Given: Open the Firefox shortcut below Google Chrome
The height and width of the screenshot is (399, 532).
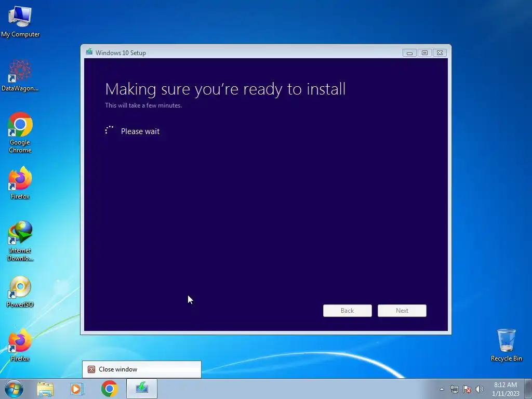Looking at the screenshot, I should (x=20, y=182).
